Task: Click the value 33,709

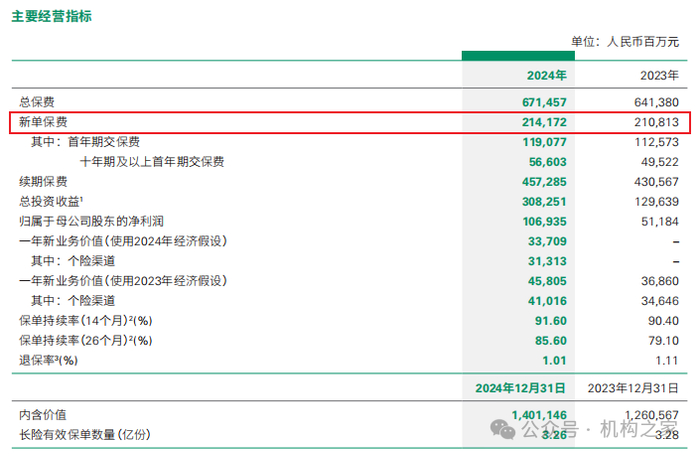Action: tap(547, 241)
